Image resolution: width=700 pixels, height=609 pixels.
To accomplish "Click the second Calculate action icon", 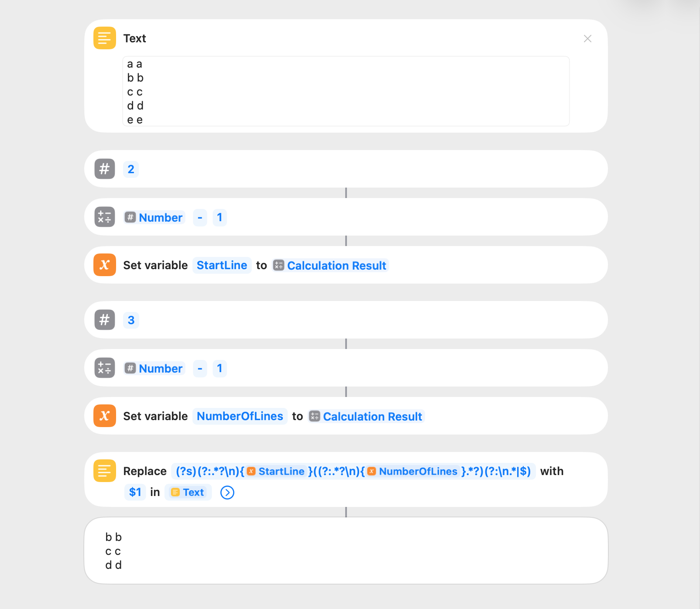I will coord(105,368).
